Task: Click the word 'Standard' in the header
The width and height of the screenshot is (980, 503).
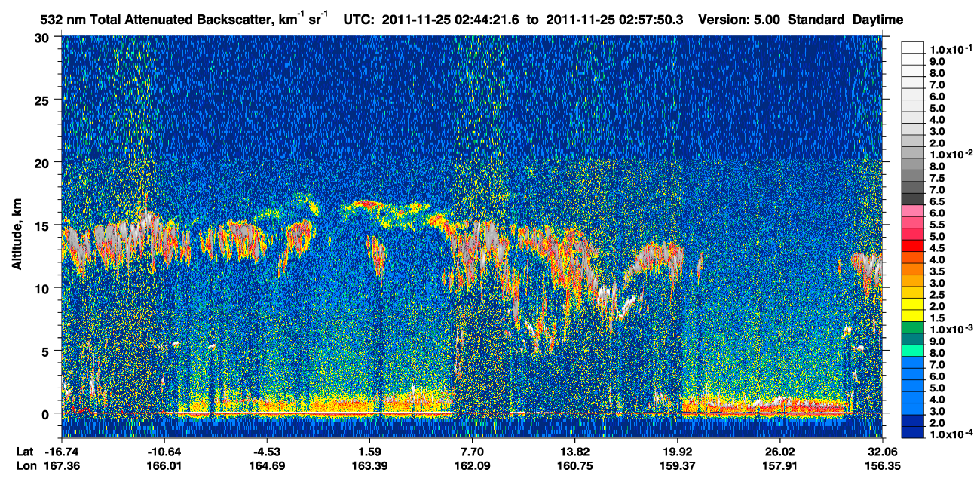Action: (816, 19)
